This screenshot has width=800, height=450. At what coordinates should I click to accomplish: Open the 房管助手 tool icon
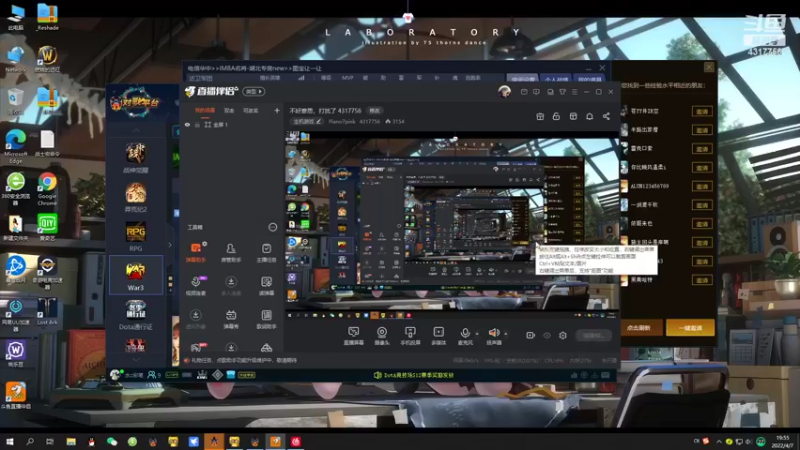(x=231, y=252)
